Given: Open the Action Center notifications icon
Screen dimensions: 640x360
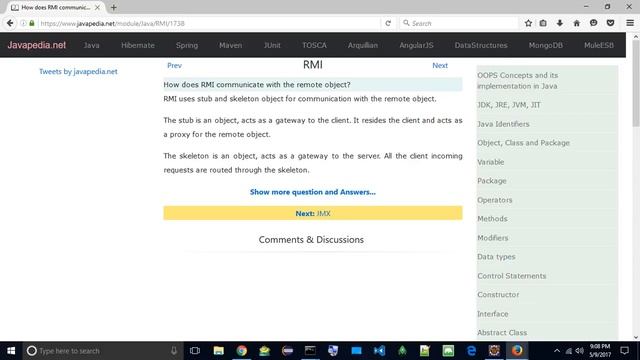Looking at the screenshot, I should click(624, 351).
